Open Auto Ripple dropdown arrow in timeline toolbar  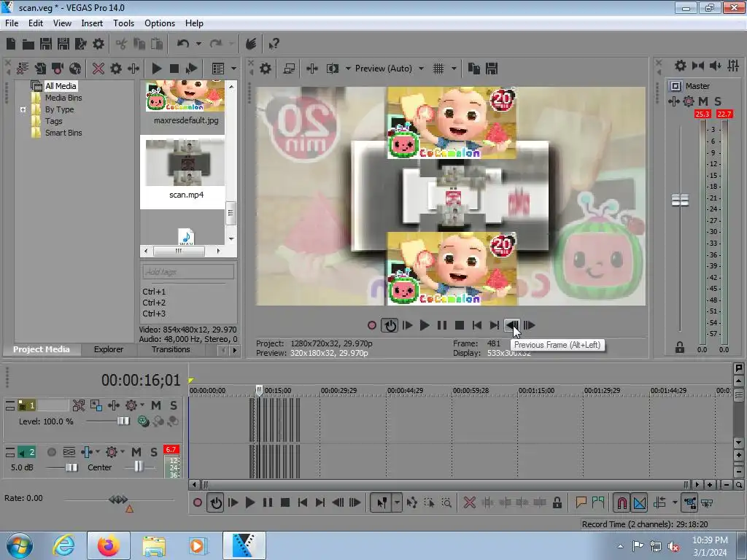pyautogui.click(x=675, y=502)
